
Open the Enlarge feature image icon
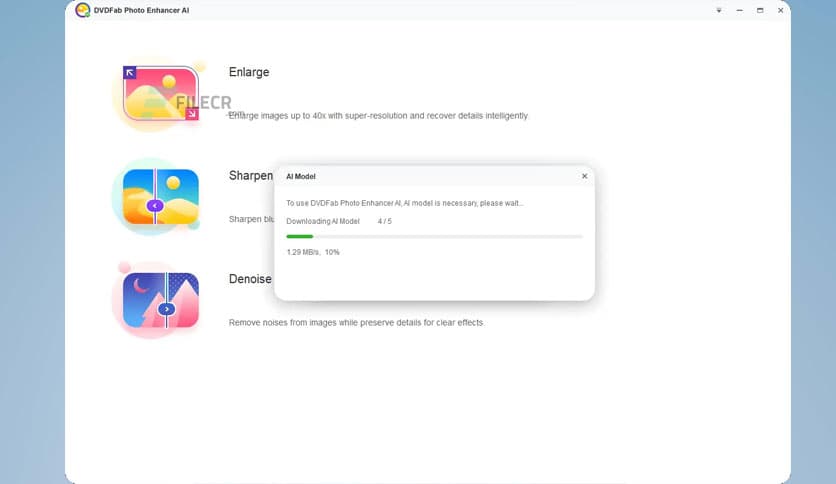[x=160, y=94]
